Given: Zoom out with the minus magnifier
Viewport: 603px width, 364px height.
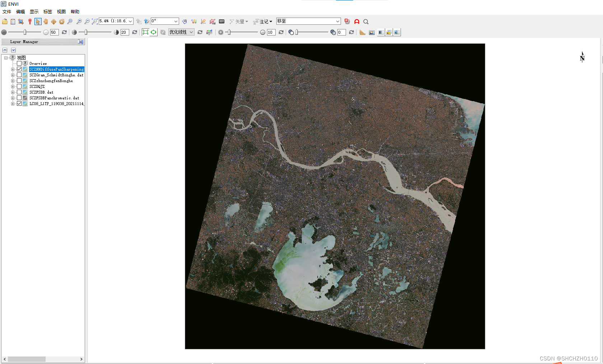Looking at the screenshot, I should tap(87, 22).
